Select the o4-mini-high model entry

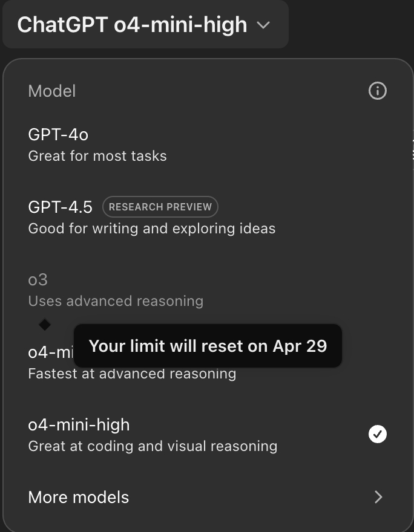(79, 425)
